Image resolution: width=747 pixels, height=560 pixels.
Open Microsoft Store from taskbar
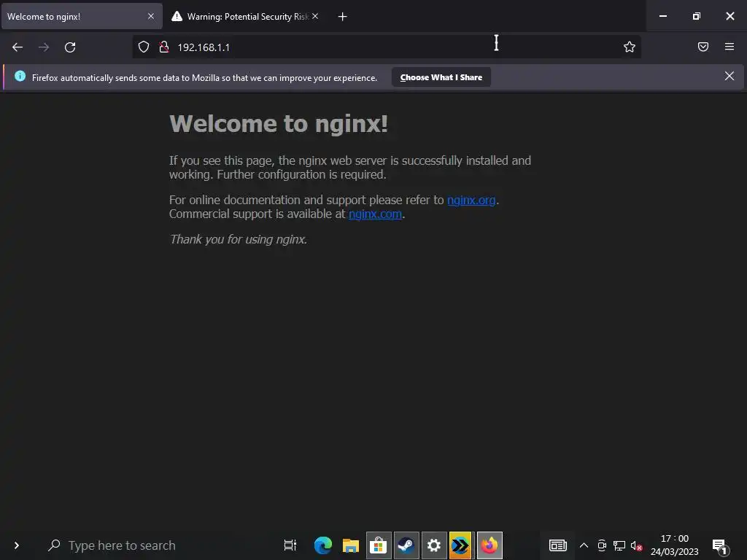coord(379,545)
